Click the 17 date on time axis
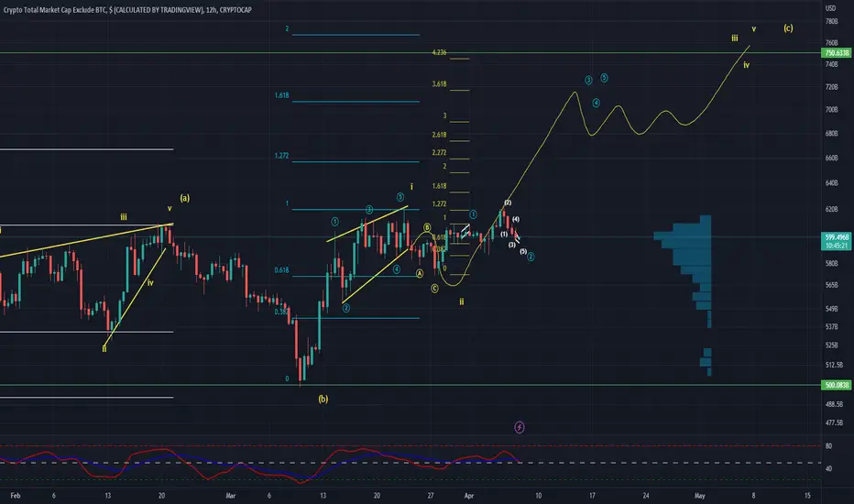854x504 pixels. pos(592,495)
